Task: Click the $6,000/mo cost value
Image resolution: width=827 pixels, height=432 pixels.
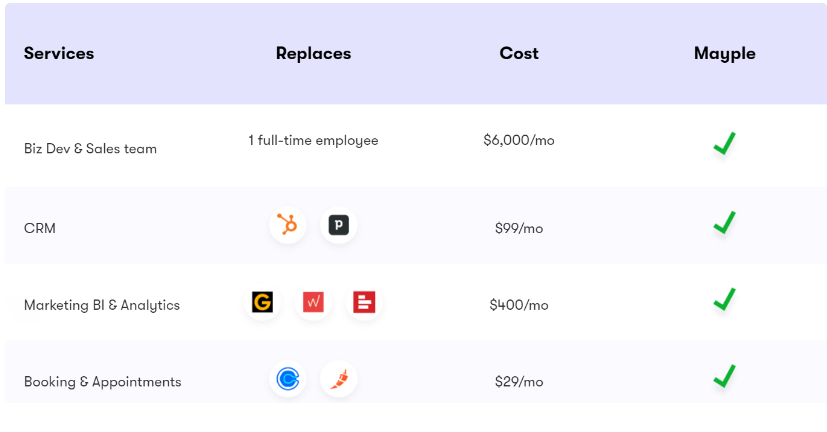Action: 519,140
